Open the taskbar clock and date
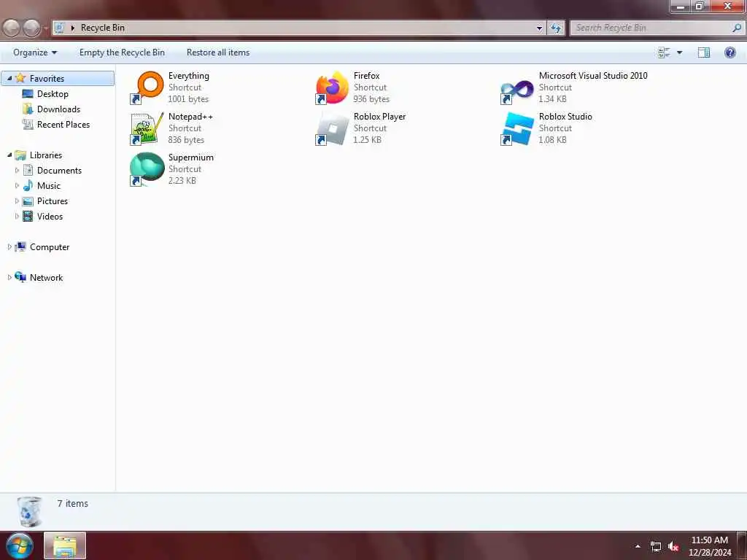 pos(709,546)
